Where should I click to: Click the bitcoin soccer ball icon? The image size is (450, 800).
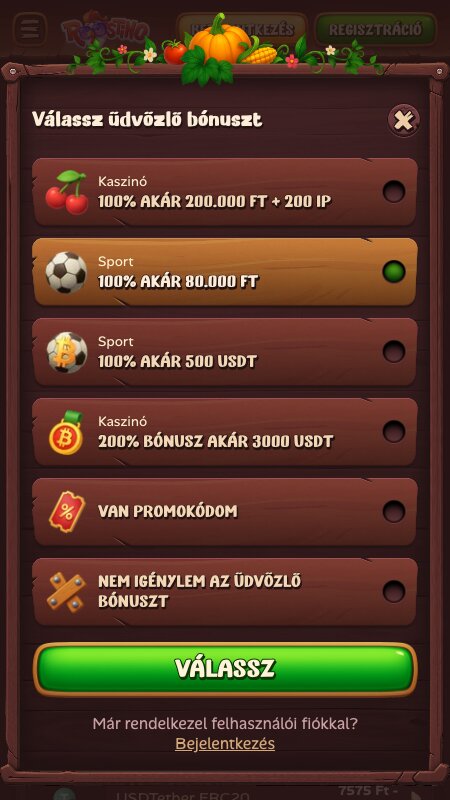pos(67,352)
